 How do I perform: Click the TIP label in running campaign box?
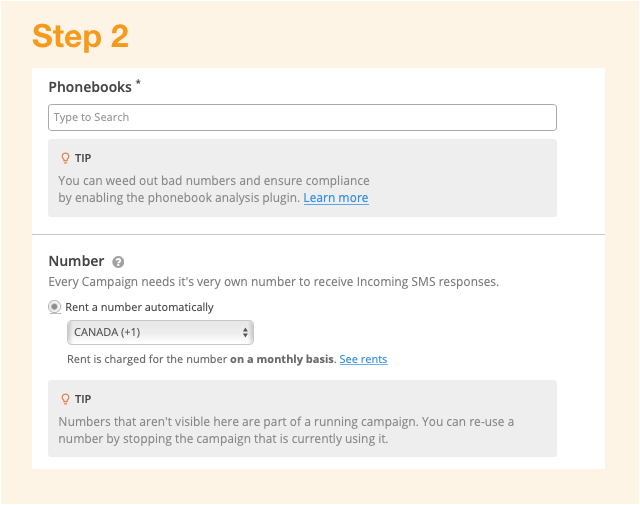(x=83, y=399)
